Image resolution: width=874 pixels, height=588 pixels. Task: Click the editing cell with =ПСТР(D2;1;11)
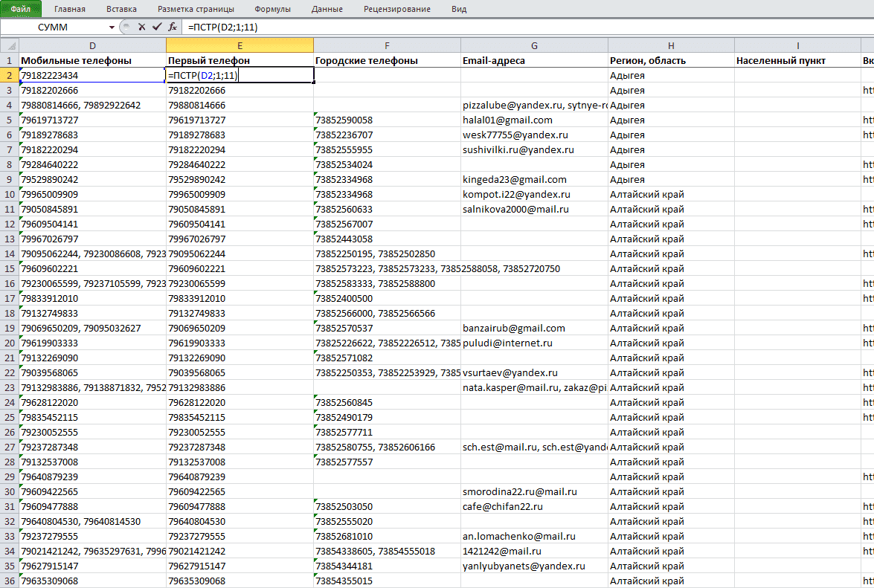240,75
